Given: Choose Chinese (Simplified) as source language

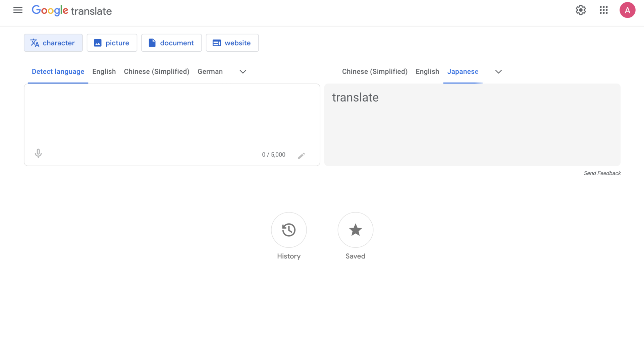Looking at the screenshot, I should point(157,72).
